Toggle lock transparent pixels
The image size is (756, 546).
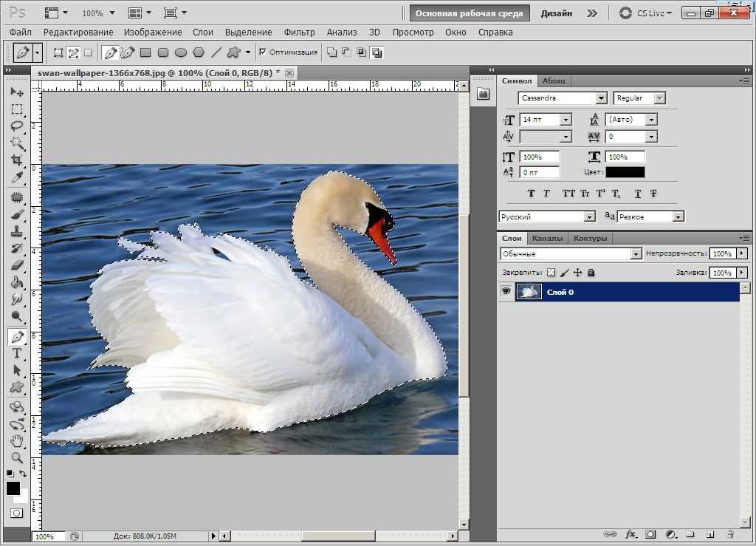point(551,273)
